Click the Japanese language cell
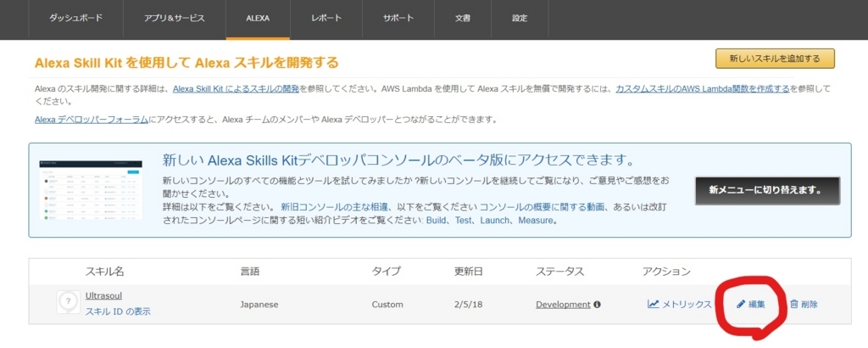The image size is (868, 348). (x=259, y=304)
